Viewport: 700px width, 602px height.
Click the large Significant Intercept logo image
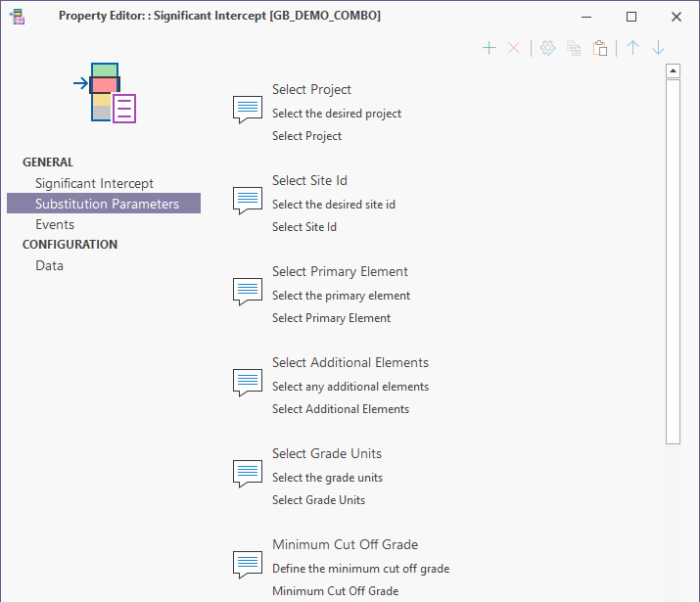[x=105, y=93]
